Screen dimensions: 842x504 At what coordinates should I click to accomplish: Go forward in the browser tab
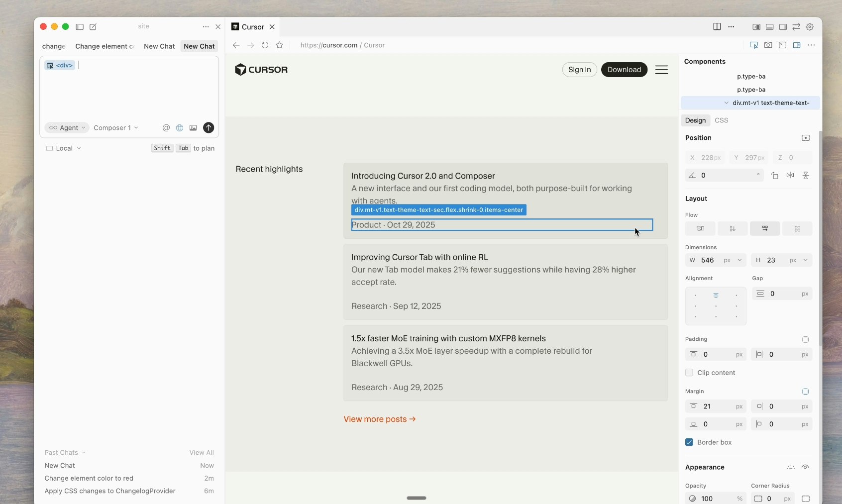click(251, 45)
